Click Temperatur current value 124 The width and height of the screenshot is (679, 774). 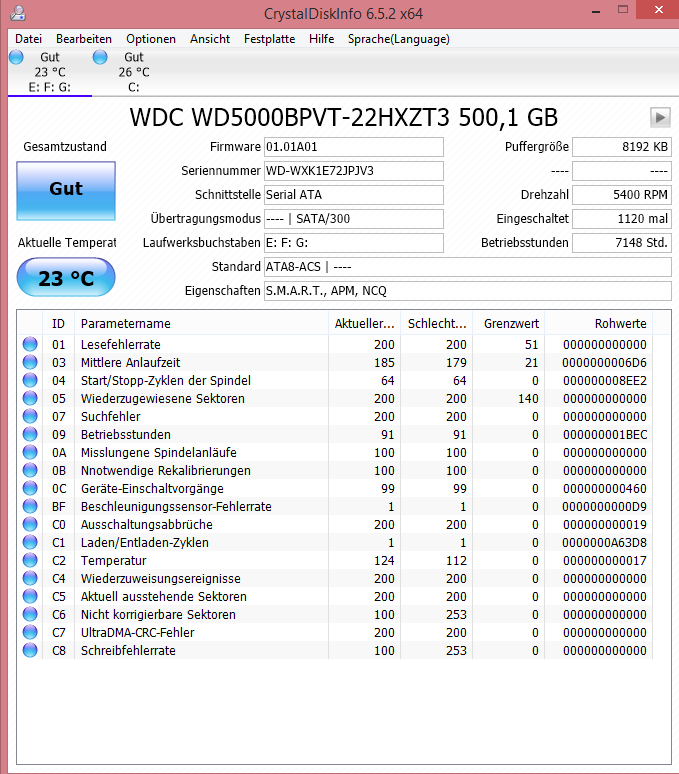tap(384, 560)
